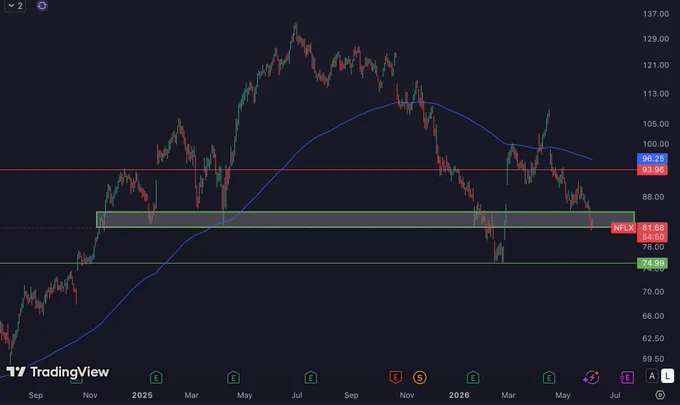Click the 105.00 price axis label

tap(656, 124)
